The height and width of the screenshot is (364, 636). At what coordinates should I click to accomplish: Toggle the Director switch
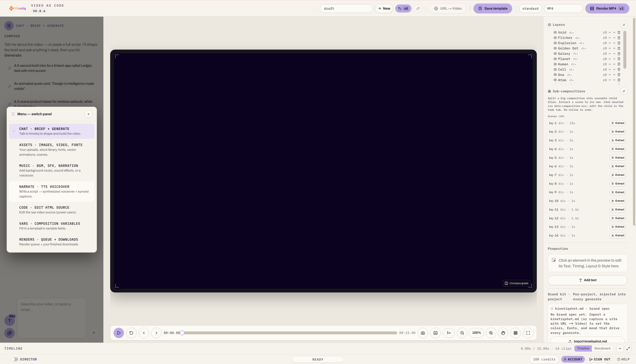coord(15,359)
